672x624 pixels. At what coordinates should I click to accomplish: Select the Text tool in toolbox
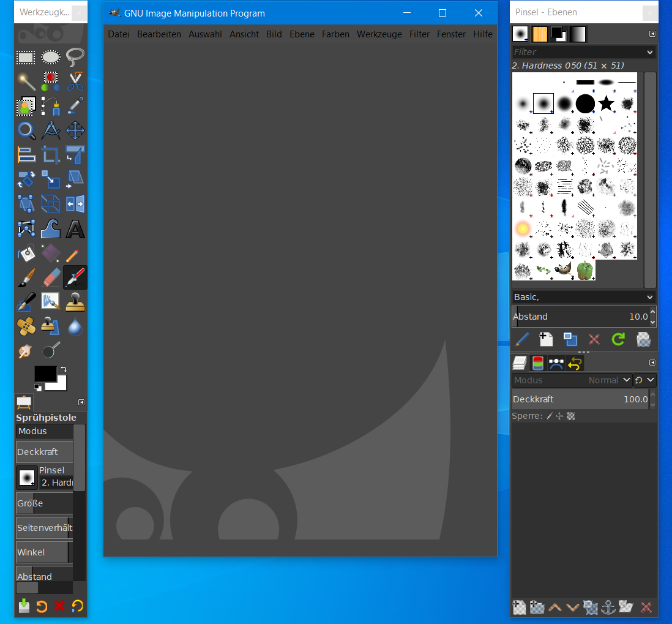pos(75,229)
